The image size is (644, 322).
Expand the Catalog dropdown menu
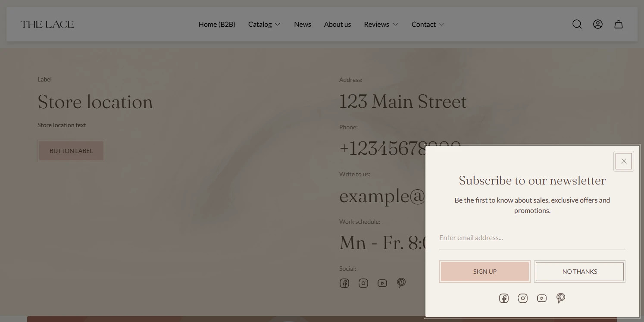coord(264,24)
